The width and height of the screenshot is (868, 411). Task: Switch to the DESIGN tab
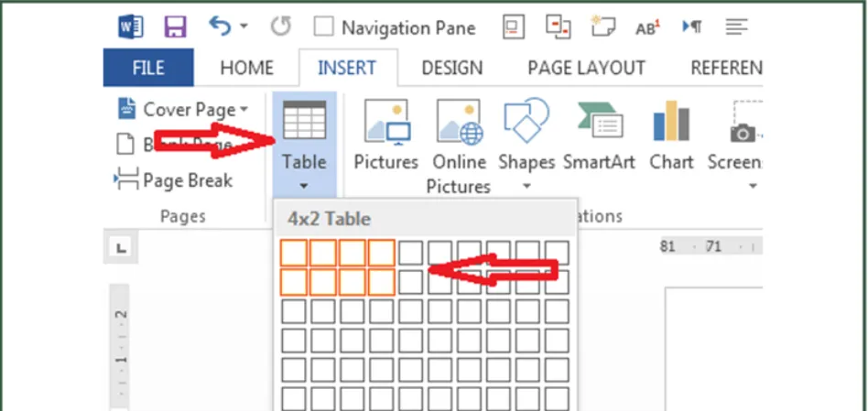tap(451, 68)
